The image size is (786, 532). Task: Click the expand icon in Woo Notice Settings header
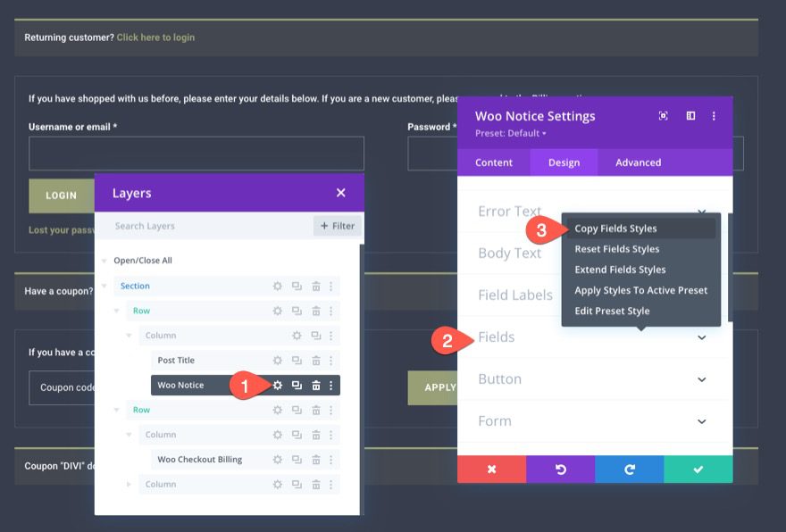click(663, 116)
